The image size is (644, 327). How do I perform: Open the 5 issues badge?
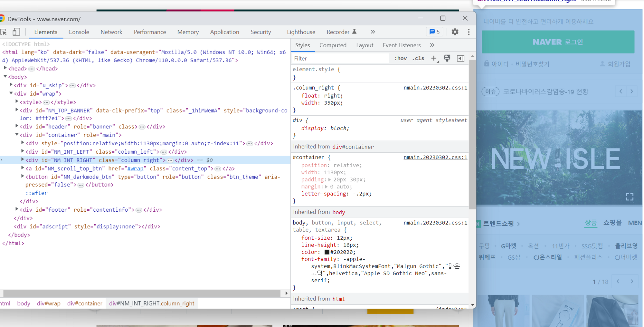point(435,32)
